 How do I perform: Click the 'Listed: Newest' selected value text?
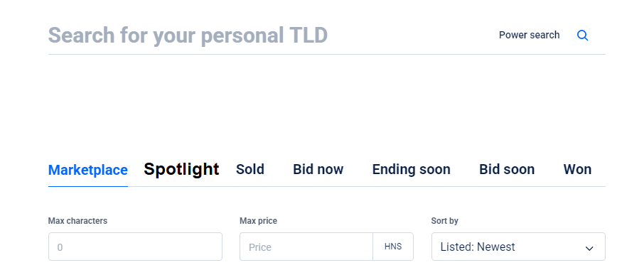tap(478, 247)
